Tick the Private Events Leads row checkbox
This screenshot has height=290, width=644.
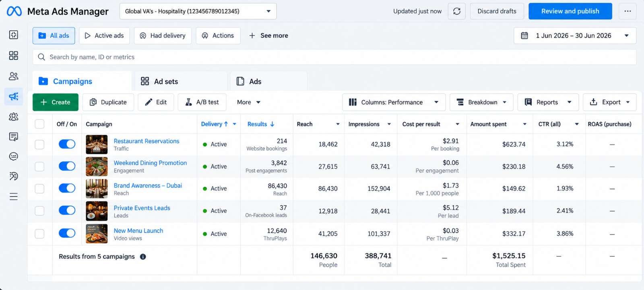(x=39, y=211)
